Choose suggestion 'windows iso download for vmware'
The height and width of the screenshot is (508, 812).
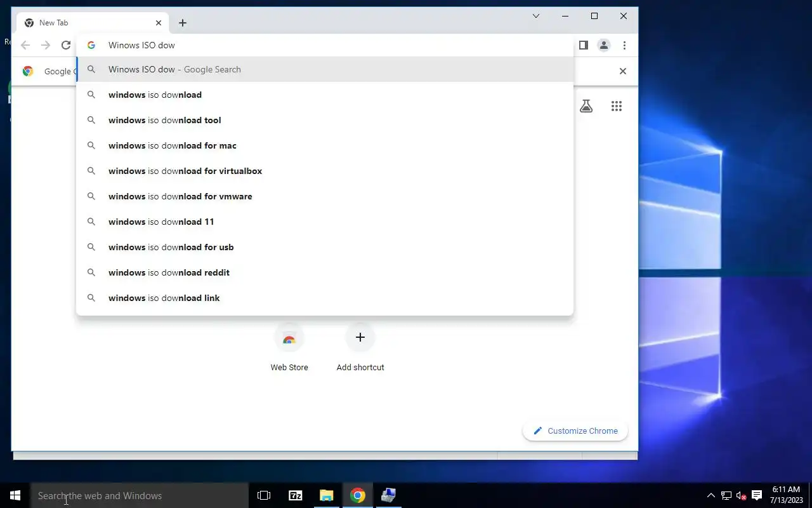(x=325, y=196)
